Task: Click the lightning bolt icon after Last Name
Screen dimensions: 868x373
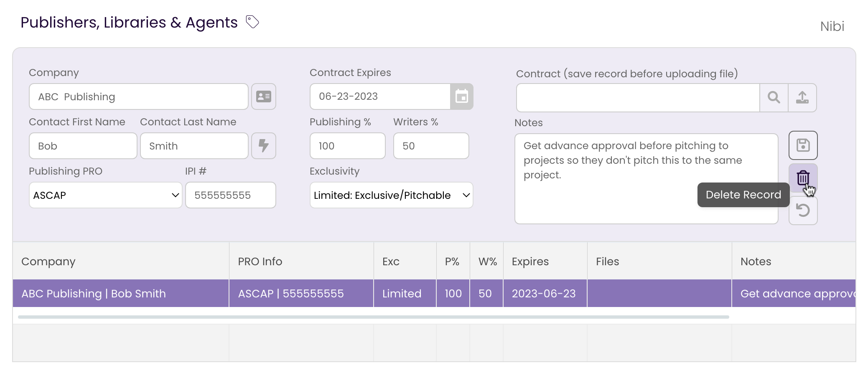Action: [x=264, y=146]
